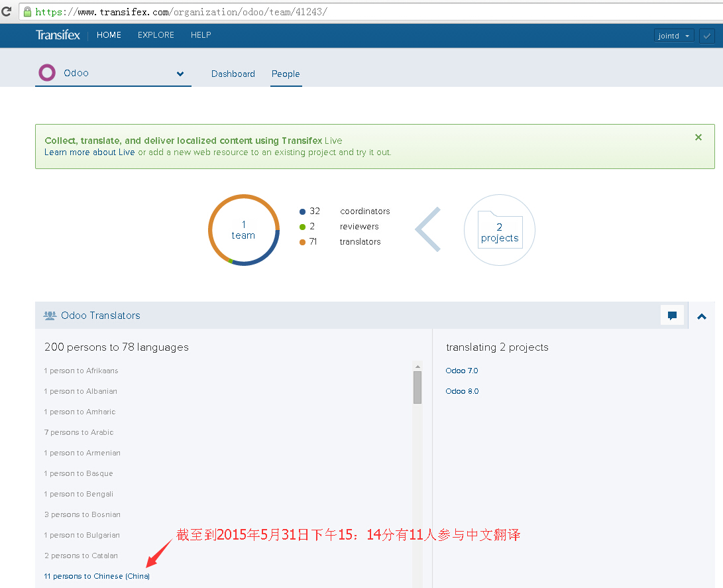The image size is (723, 588).
Task: Click 11 persons to Chinese (China)
Action: (97, 576)
